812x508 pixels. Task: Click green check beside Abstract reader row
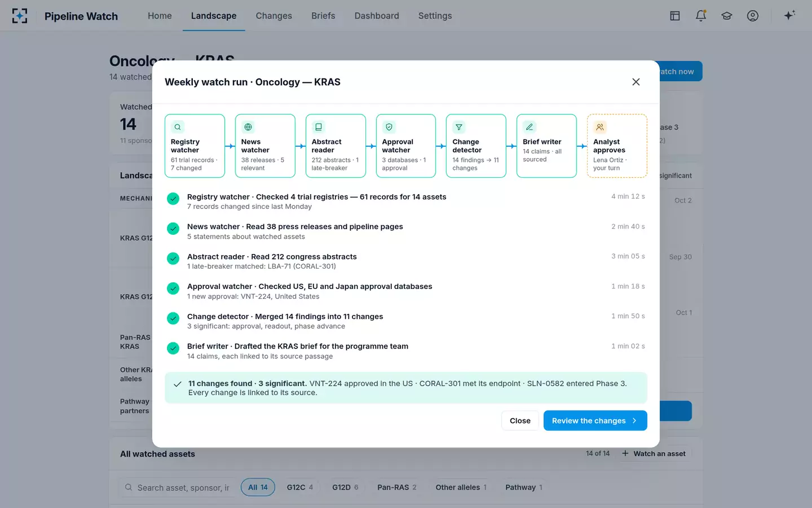[x=173, y=259]
